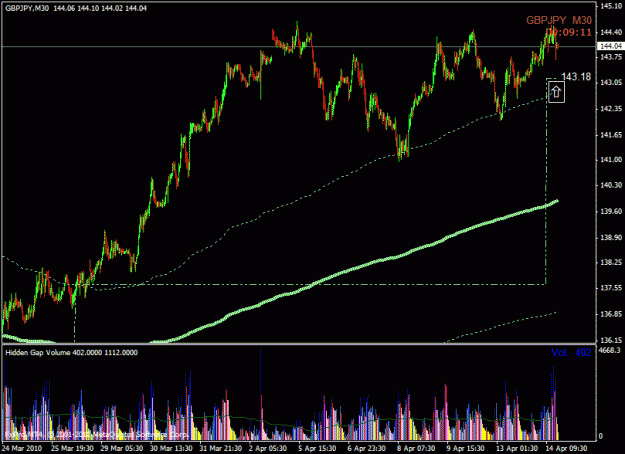Screen dimensions: 625x454
Task: Click the 138.25 price scale value
Action: 611,263
